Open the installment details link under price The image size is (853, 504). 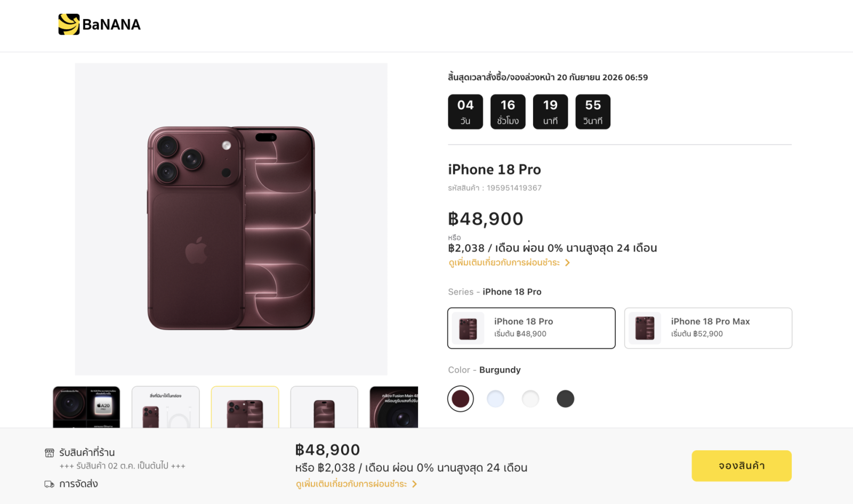click(504, 263)
